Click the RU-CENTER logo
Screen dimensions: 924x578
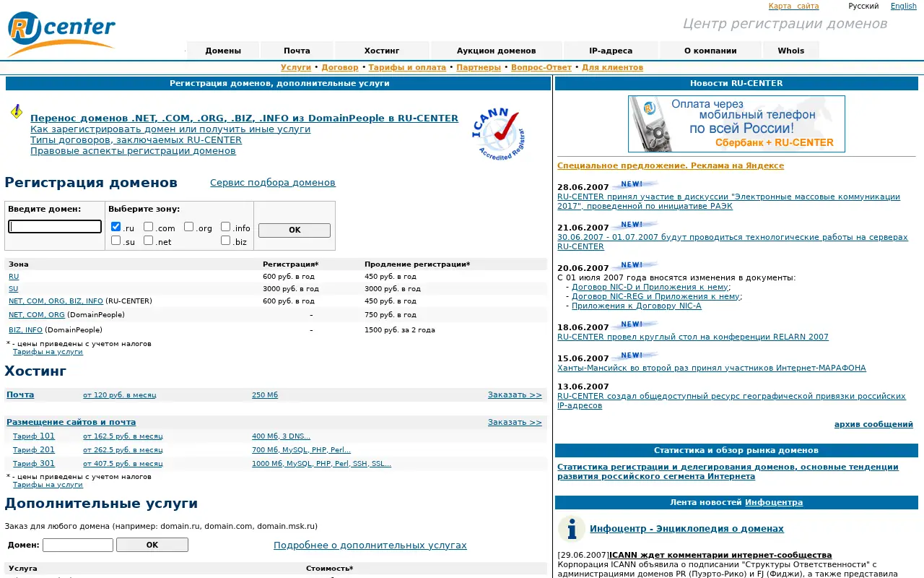61,34
